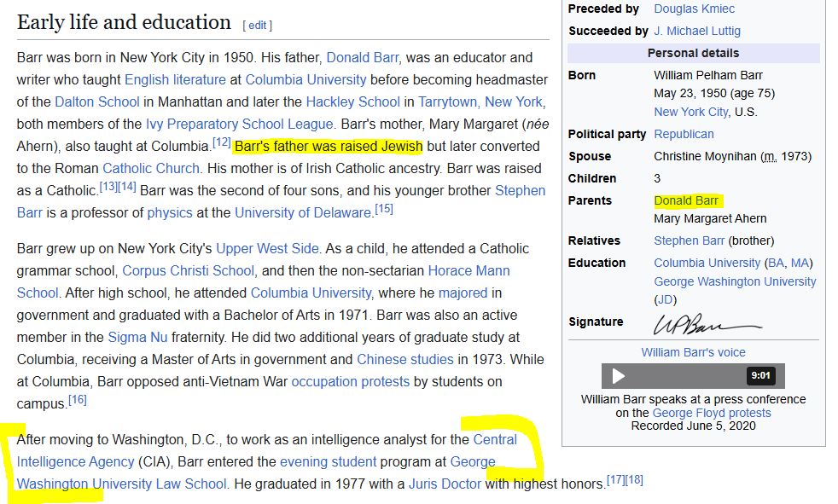This screenshot has width=838, height=504.
Task: Open the Hackley School link
Action: (352, 101)
